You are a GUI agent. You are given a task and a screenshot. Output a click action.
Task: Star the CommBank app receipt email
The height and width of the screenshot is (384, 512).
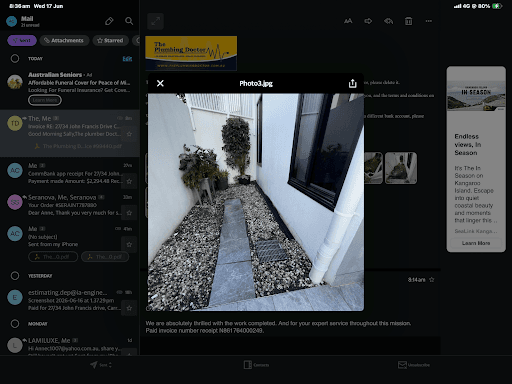[x=129, y=181]
